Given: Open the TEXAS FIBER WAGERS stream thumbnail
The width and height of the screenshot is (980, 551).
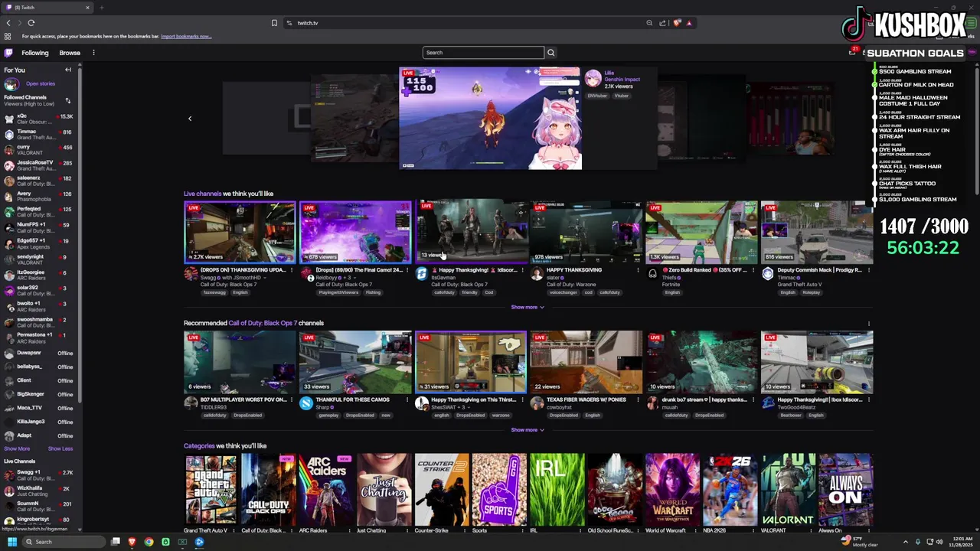Looking at the screenshot, I should coord(586,362).
